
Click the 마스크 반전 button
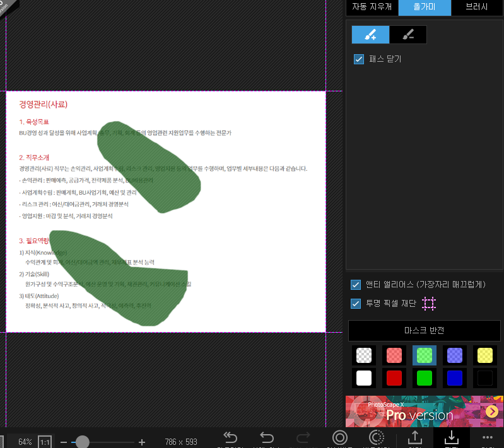[425, 330]
